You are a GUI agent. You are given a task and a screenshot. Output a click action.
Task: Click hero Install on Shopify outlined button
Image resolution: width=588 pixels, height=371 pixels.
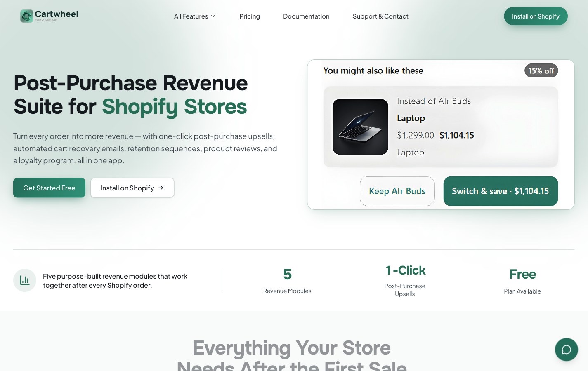pyautogui.click(x=132, y=188)
